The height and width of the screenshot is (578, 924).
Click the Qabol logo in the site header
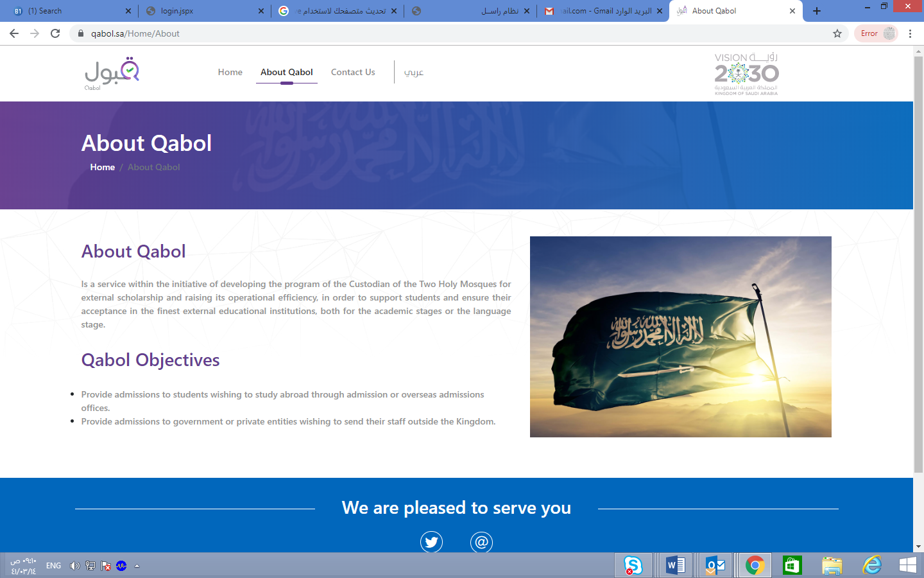tap(112, 74)
